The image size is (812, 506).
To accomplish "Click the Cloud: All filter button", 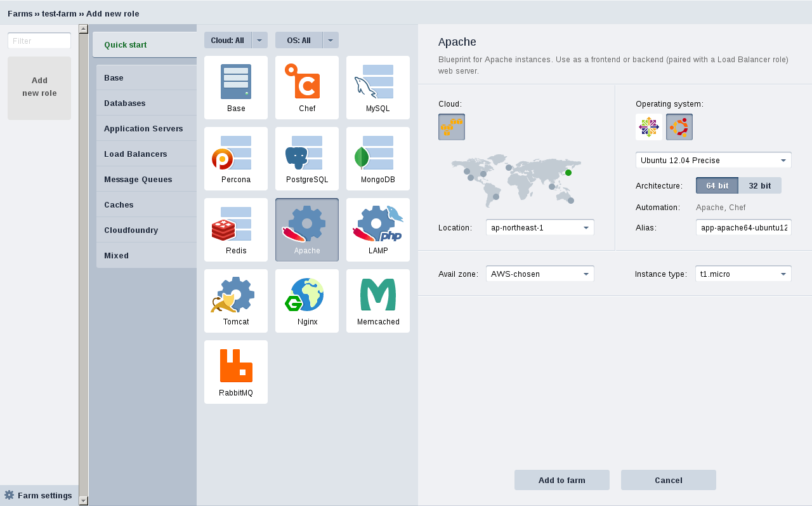I will 228,40.
